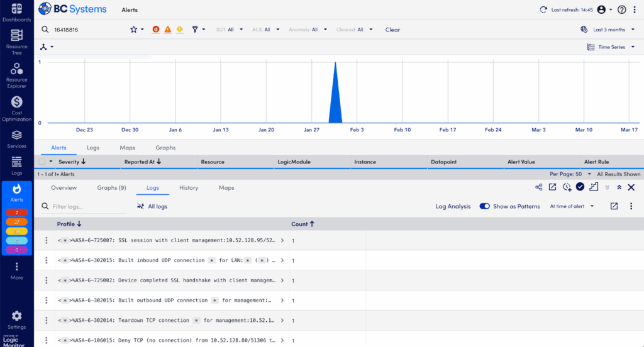
Task: Share the alert via share icon
Action: (539, 187)
